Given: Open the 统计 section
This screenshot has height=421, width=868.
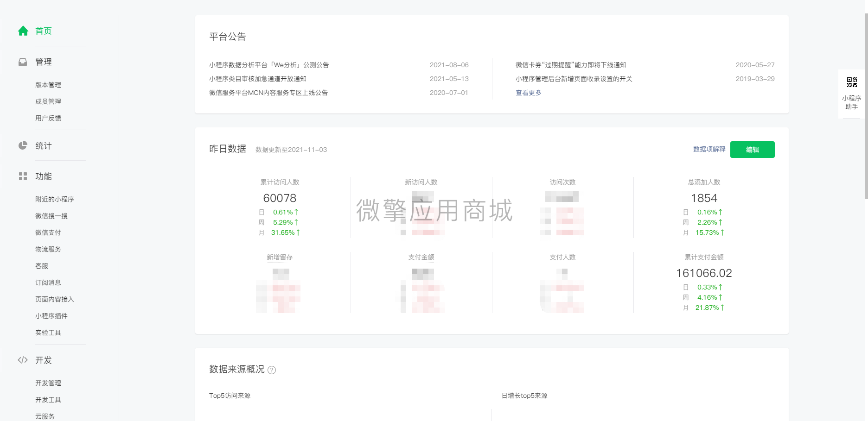Looking at the screenshot, I should tap(44, 146).
